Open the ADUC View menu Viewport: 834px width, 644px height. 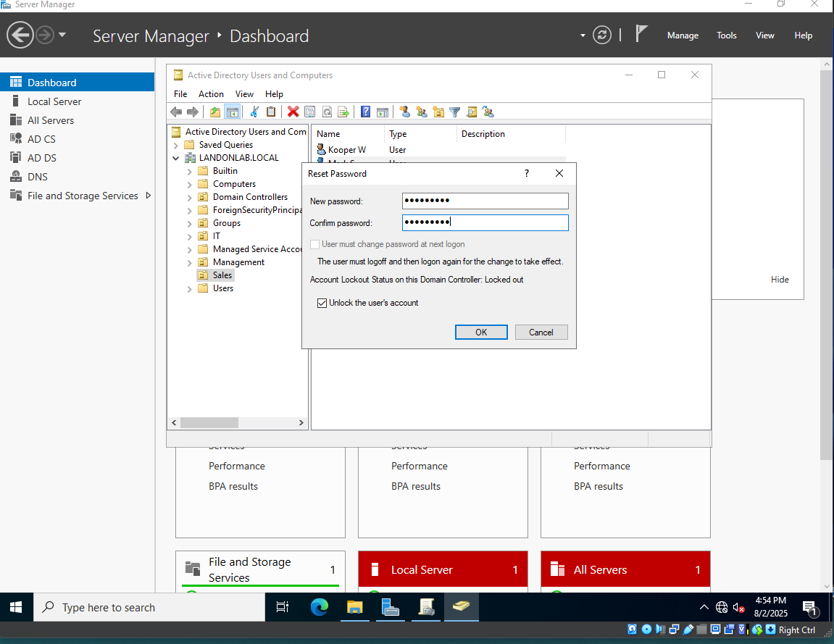click(244, 93)
